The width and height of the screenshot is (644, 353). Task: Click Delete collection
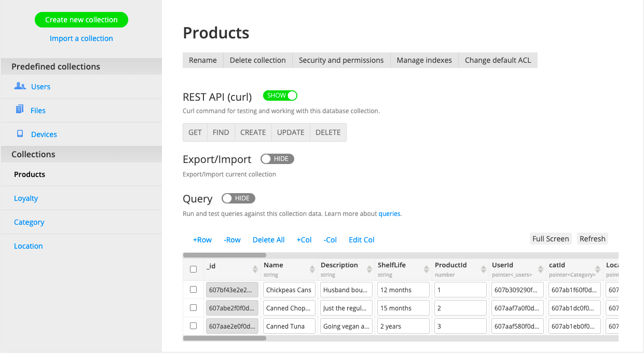click(x=258, y=60)
